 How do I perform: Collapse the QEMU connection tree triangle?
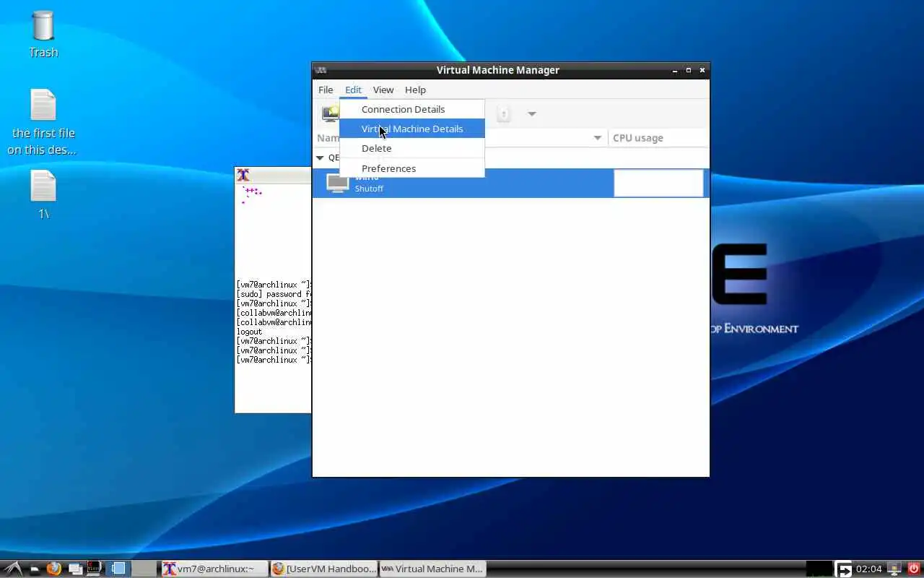click(320, 158)
